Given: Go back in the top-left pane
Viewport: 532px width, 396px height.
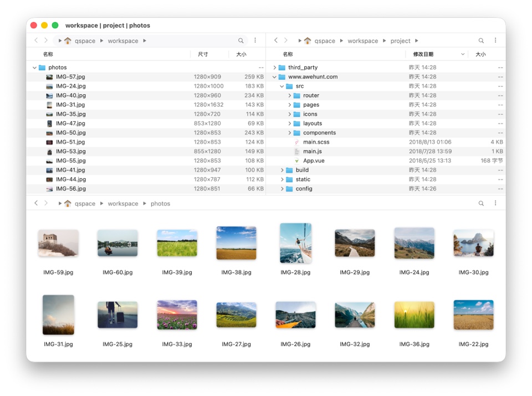Looking at the screenshot, I should (x=36, y=40).
